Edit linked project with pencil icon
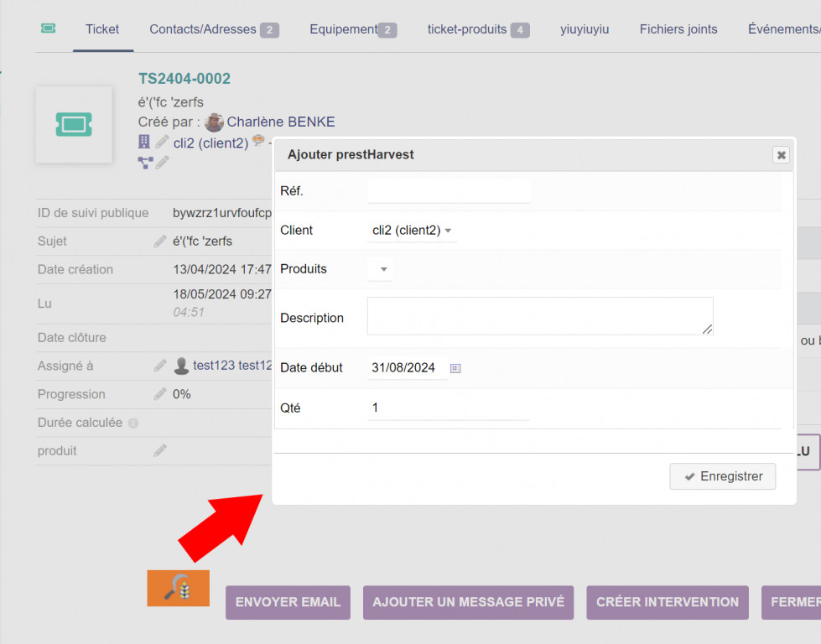This screenshot has height=644, width=821. click(163, 163)
